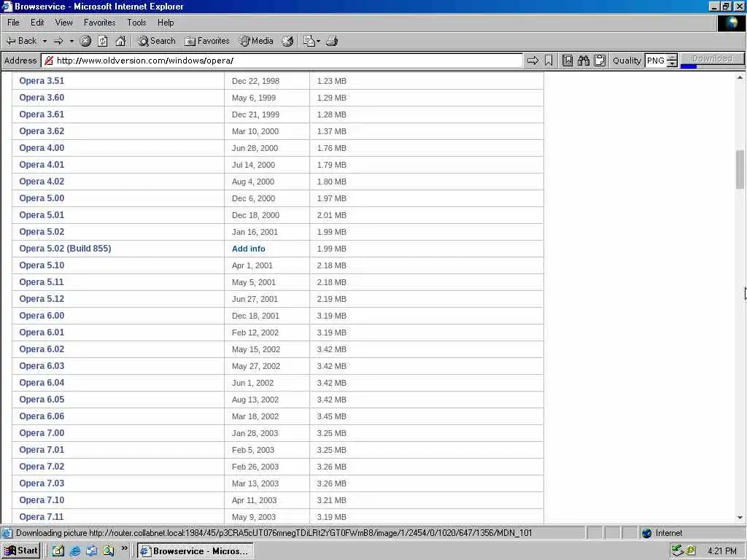747x560 pixels.
Task: Open the Edit menu
Action: (37, 23)
